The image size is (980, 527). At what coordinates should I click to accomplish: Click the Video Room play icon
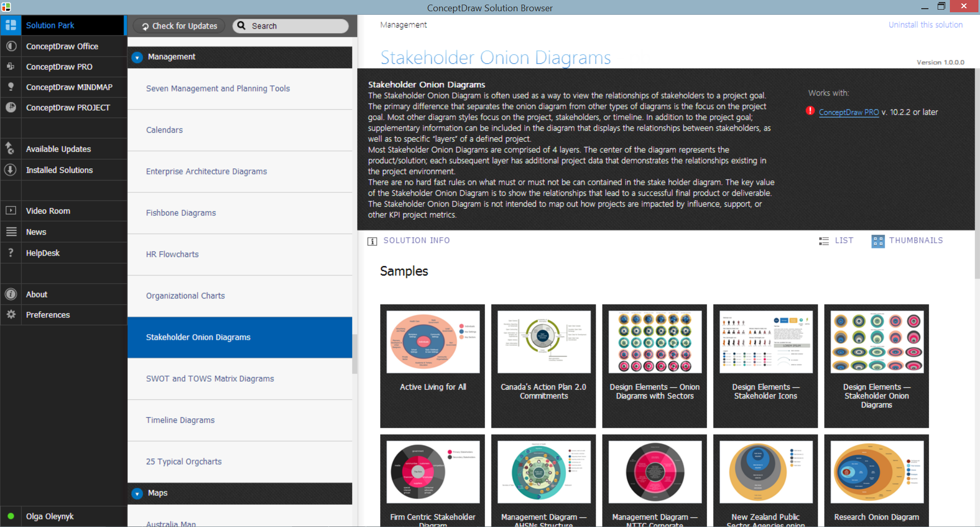(x=11, y=210)
